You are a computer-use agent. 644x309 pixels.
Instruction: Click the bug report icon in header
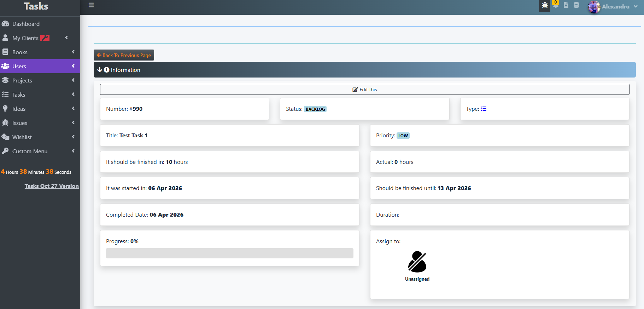[545, 5]
